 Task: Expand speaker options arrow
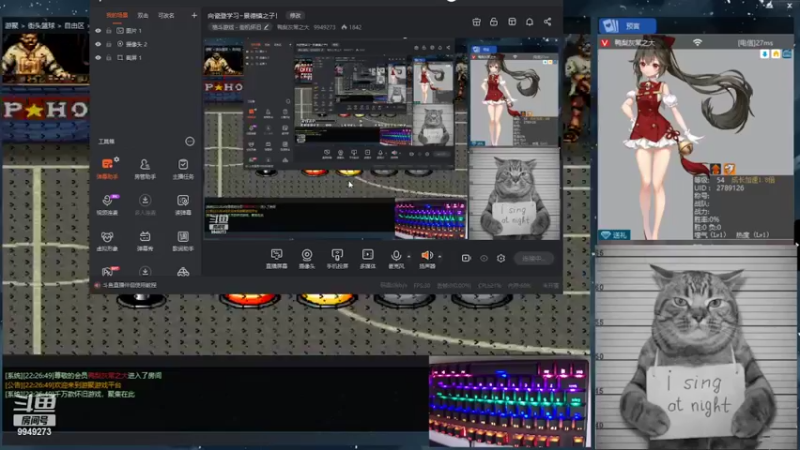tap(439, 257)
